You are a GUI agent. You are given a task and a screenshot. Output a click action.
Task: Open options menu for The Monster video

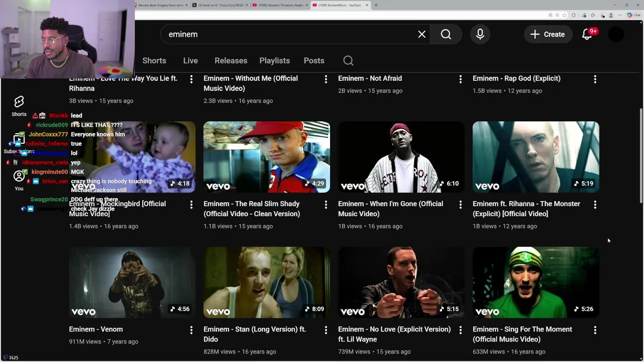click(595, 205)
